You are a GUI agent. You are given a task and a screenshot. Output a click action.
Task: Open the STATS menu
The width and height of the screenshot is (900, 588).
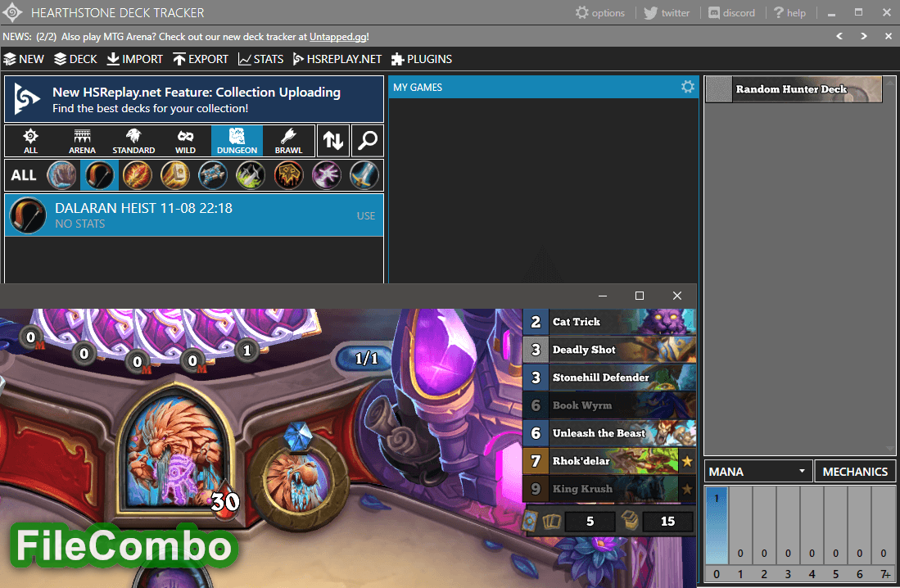[x=260, y=59]
